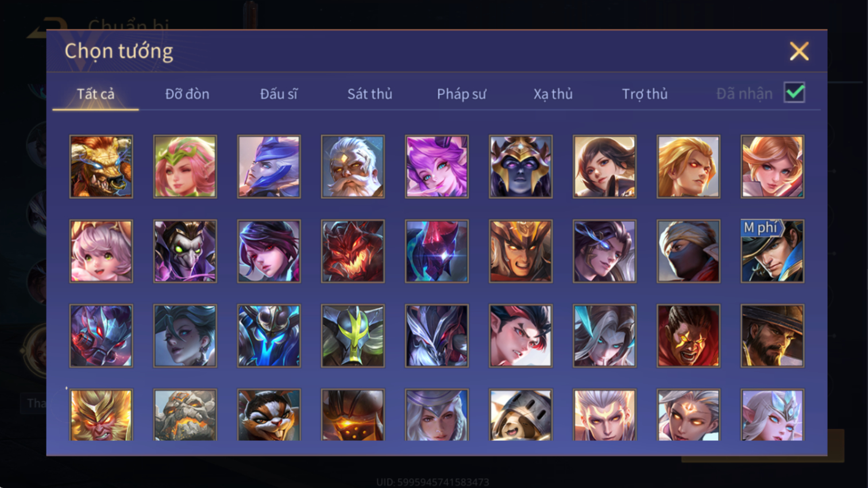This screenshot has width=868, height=488.
Task: Uncheck the 'Đã nhận' checkbox
Action: point(794,93)
